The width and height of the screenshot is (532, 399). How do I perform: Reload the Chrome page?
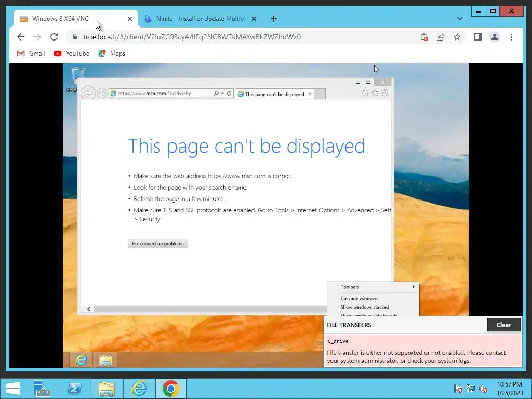click(x=54, y=37)
